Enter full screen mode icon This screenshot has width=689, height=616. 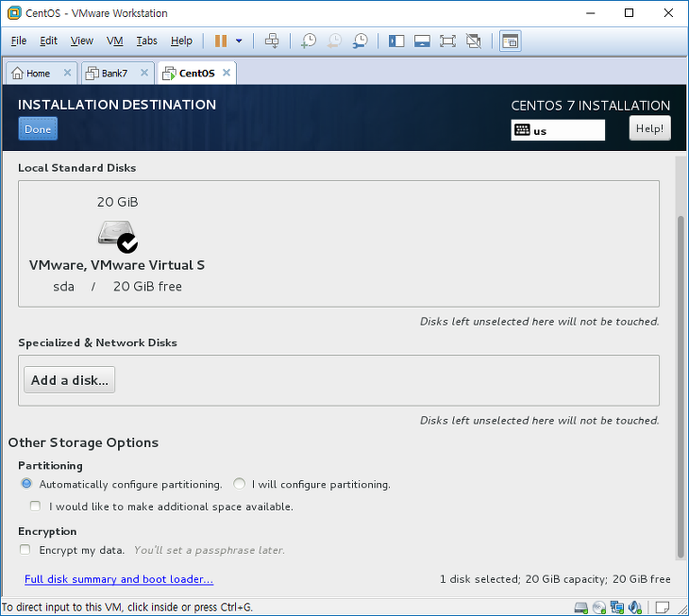pos(447,41)
